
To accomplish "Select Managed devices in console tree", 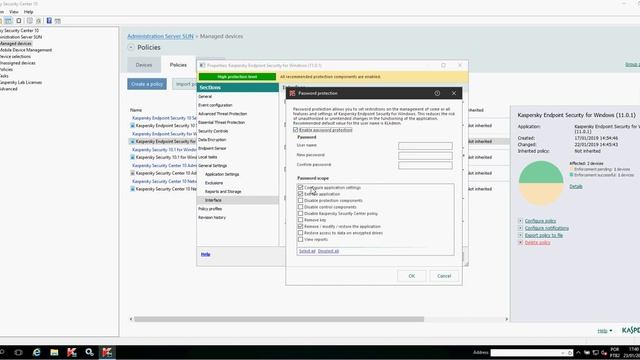I will (16, 43).
